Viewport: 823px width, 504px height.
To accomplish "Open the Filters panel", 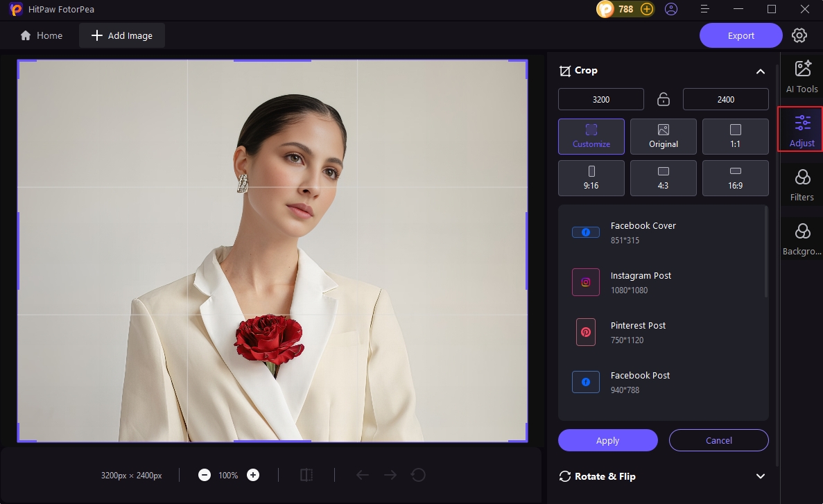I will coord(802,185).
